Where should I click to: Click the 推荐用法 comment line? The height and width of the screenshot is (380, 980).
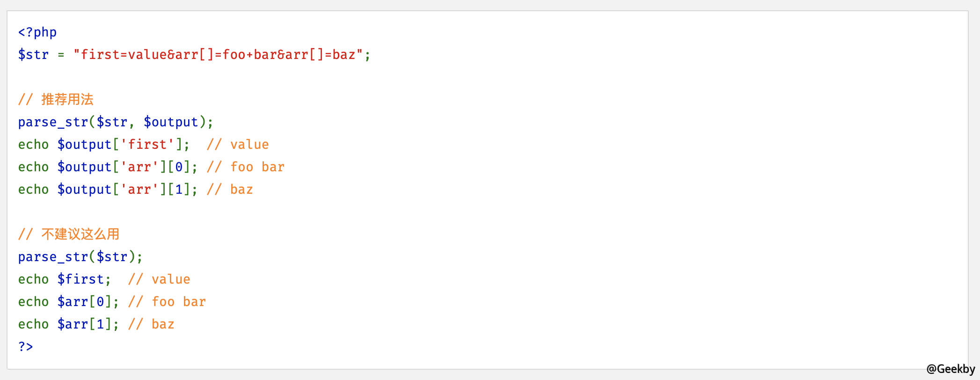click(56, 99)
